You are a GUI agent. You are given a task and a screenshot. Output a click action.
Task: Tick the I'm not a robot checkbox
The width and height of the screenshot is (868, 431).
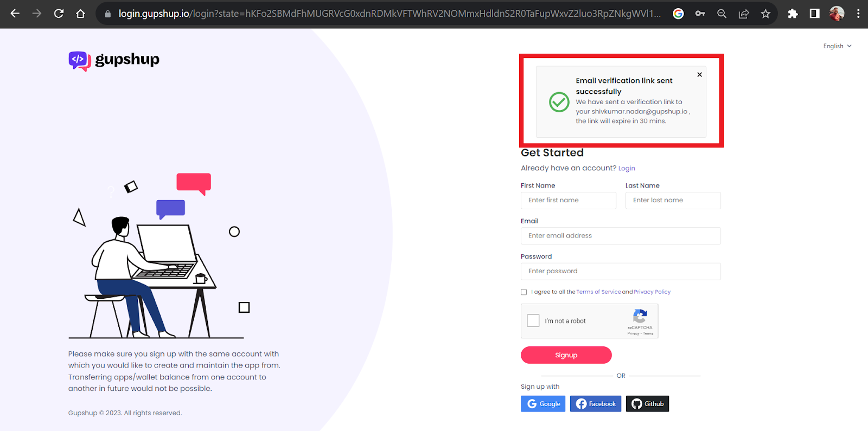coord(533,320)
